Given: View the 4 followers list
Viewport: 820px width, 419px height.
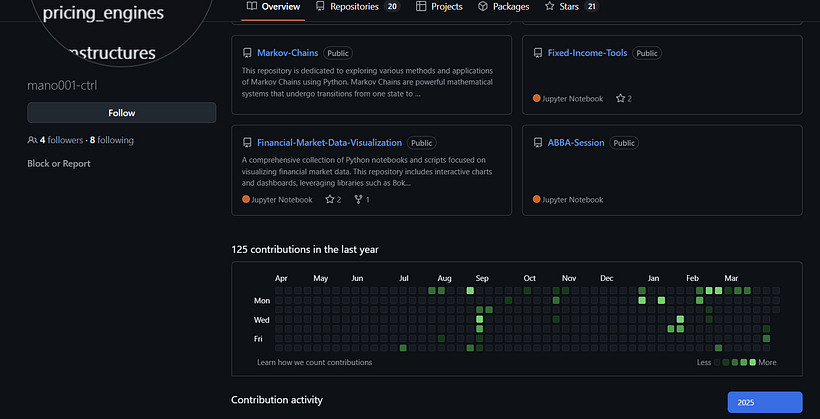Looking at the screenshot, I should pos(61,140).
